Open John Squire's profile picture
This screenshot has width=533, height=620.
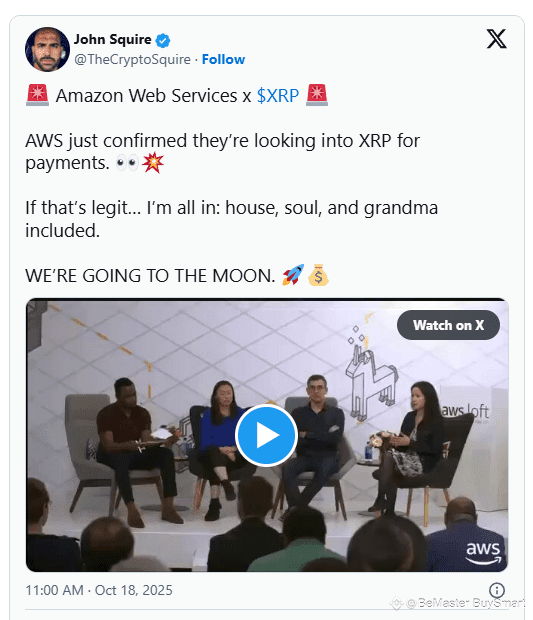tap(47, 49)
